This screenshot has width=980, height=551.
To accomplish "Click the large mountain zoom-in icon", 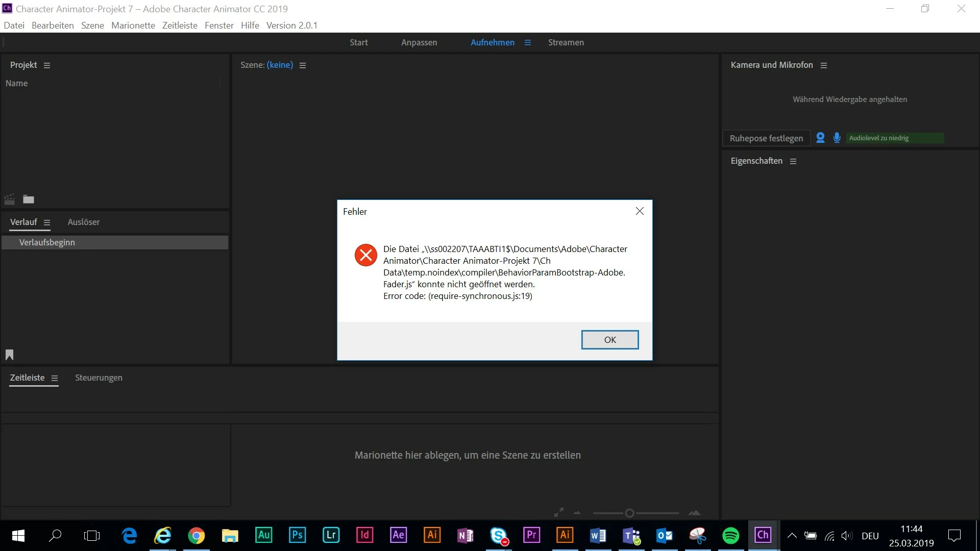I will click(694, 513).
